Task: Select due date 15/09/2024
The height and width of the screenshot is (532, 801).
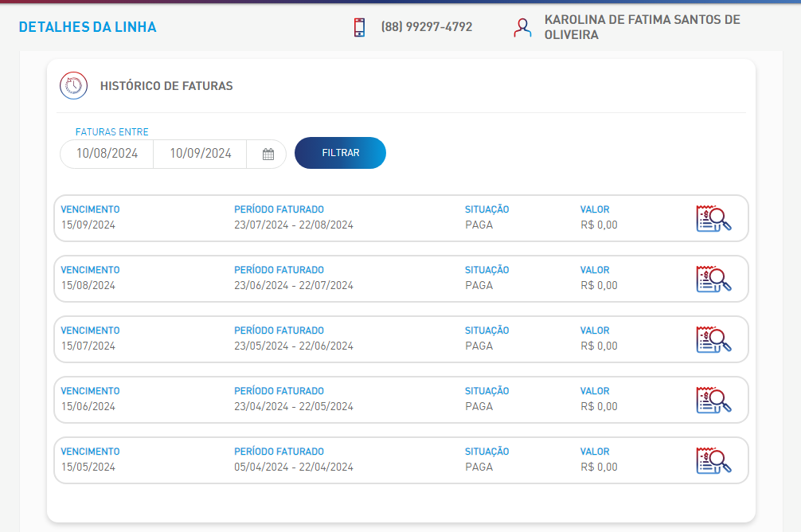Action: coord(88,225)
